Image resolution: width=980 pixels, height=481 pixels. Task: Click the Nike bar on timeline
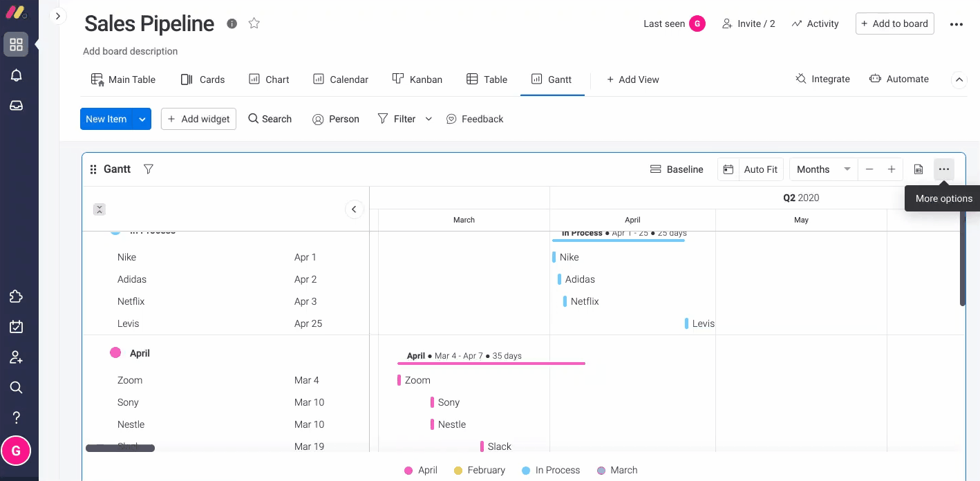(x=554, y=257)
